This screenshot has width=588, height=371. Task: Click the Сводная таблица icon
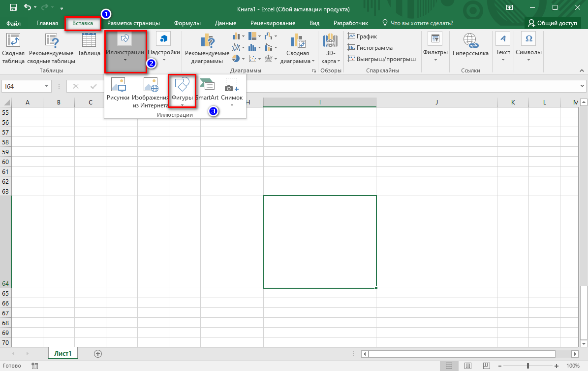[13, 40]
